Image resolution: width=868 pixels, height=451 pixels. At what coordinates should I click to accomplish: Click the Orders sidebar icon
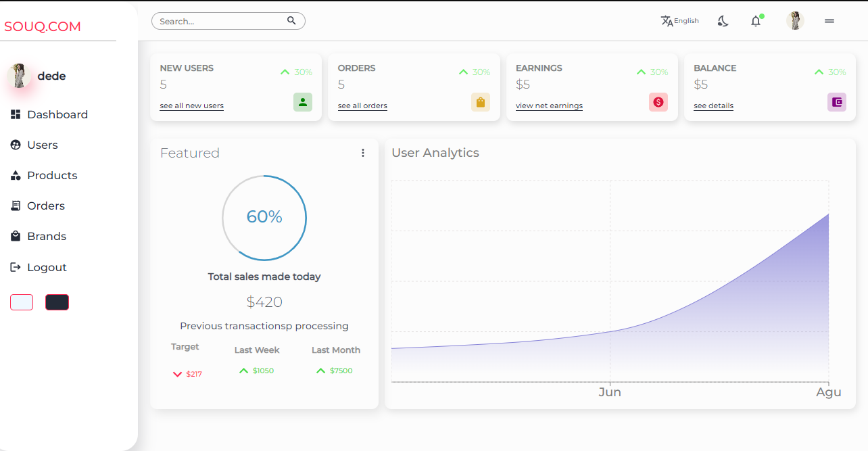15,206
